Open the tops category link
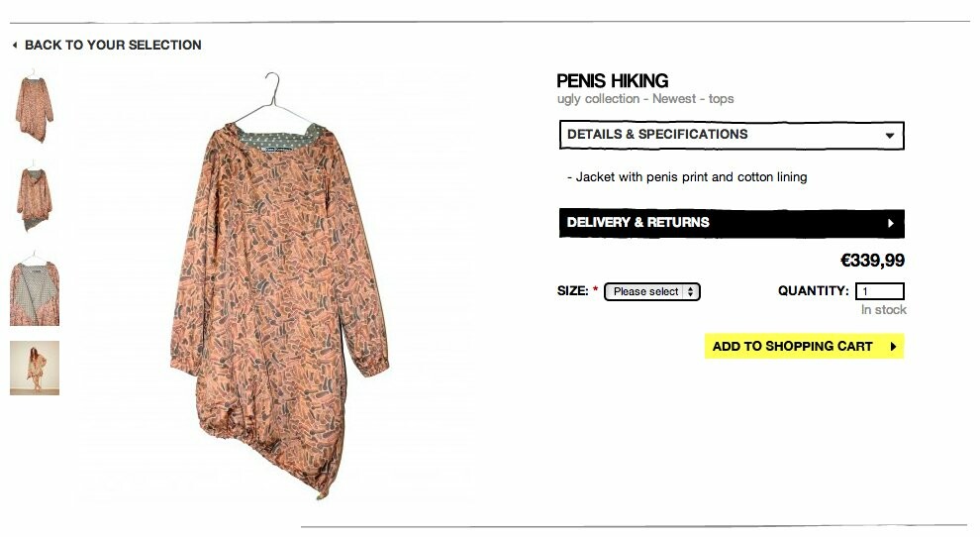This screenshot has width=980, height=537. pyautogui.click(x=722, y=99)
